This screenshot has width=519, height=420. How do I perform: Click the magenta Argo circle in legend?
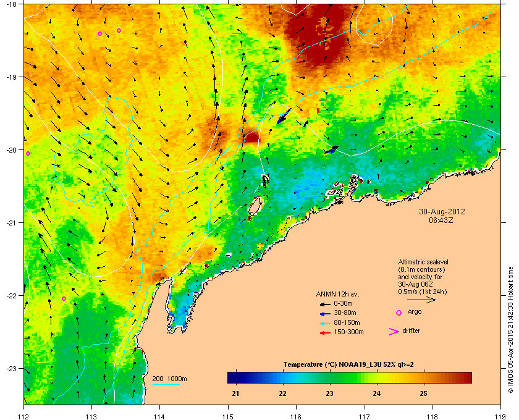pyautogui.click(x=399, y=313)
